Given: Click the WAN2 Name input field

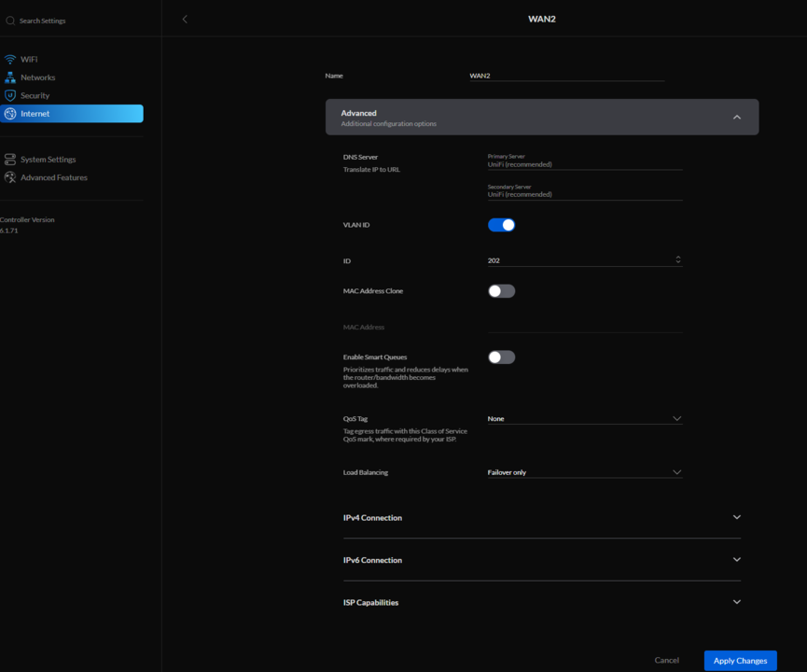Looking at the screenshot, I should pos(566,76).
